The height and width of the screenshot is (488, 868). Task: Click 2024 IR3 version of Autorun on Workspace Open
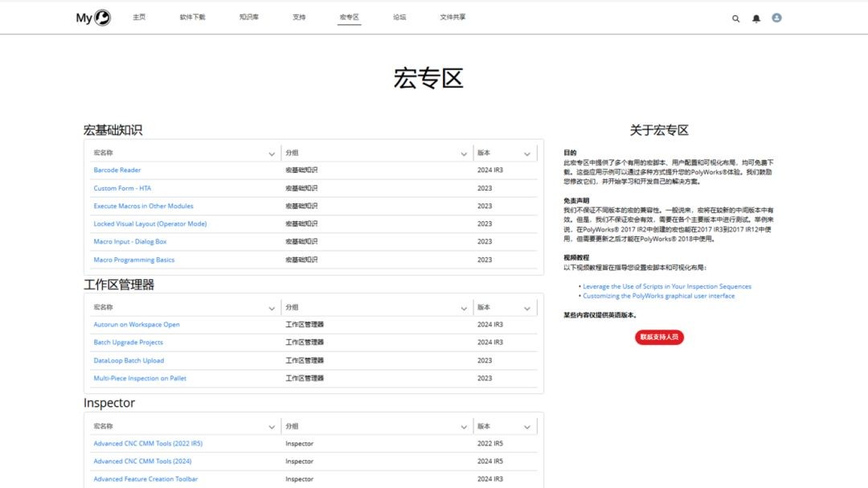490,325
